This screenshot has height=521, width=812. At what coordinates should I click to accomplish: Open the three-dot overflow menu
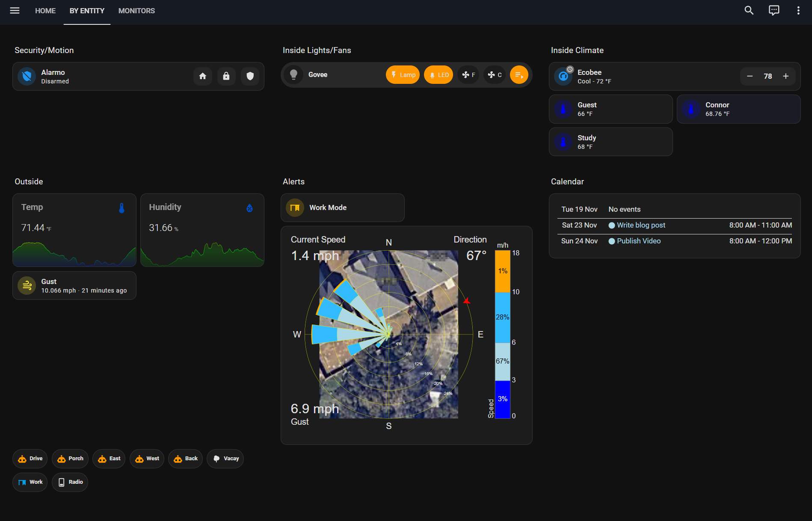click(798, 11)
